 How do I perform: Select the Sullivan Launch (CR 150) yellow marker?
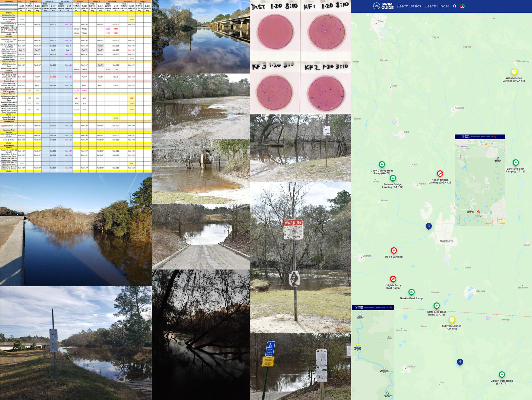452,320
